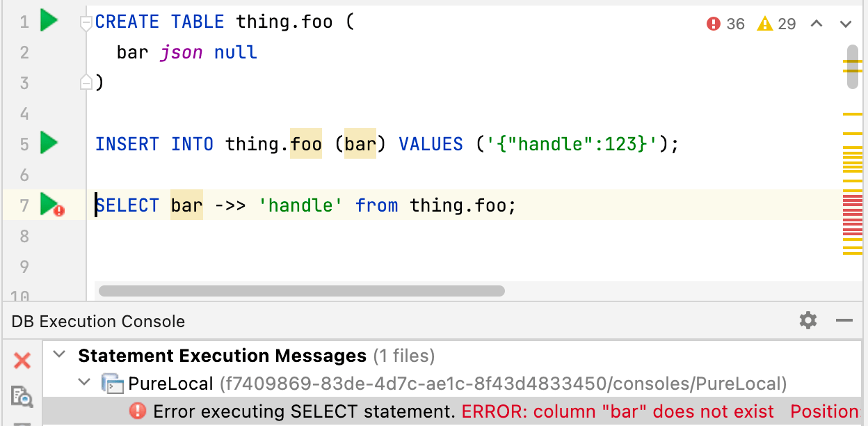Image resolution: width=868 pixels, height=426 pixels.
Task: Jump to previous problem with up chevron
Action: (816, 23)
